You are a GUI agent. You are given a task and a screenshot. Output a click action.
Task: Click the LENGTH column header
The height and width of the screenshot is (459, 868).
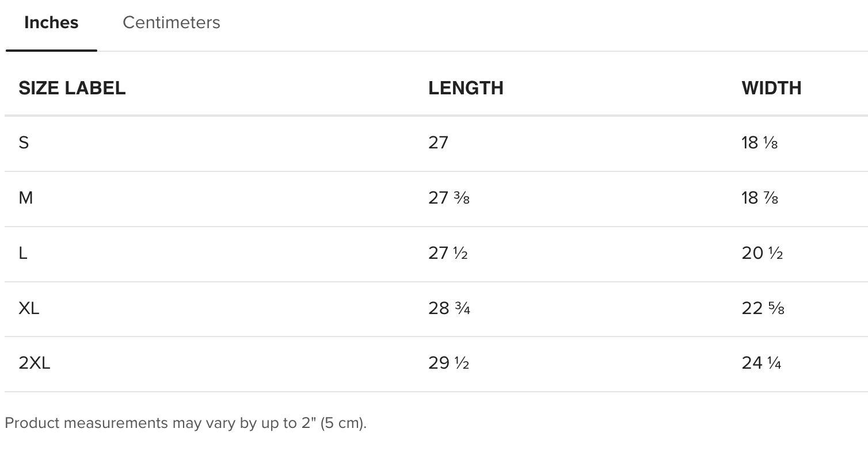click(x=466, y=88)
